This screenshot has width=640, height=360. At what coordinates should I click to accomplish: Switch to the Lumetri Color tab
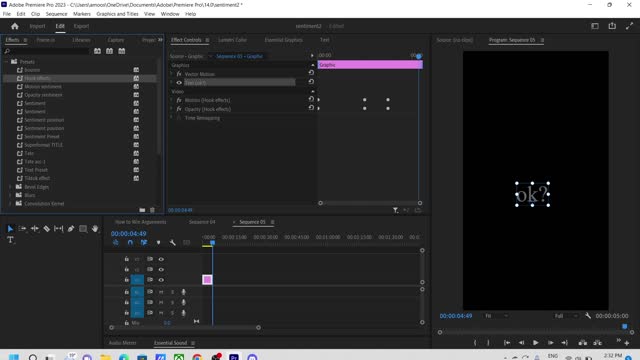click(232, 40)
